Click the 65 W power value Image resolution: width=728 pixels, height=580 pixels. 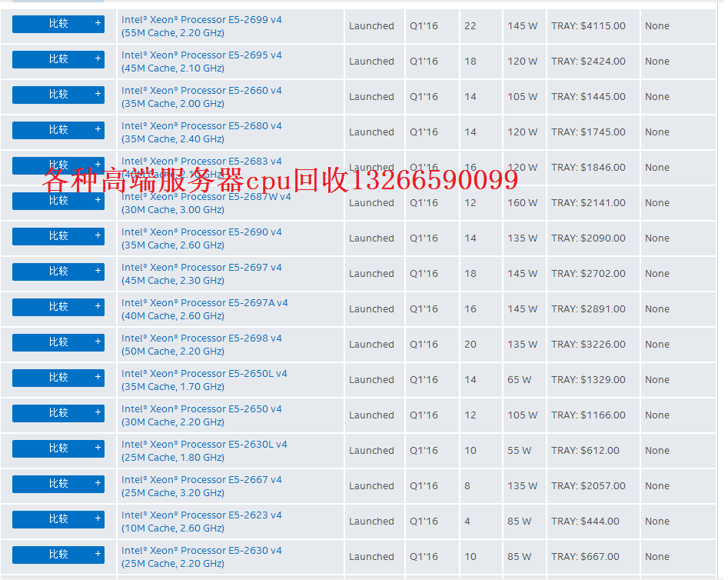(x=519, y=380)
